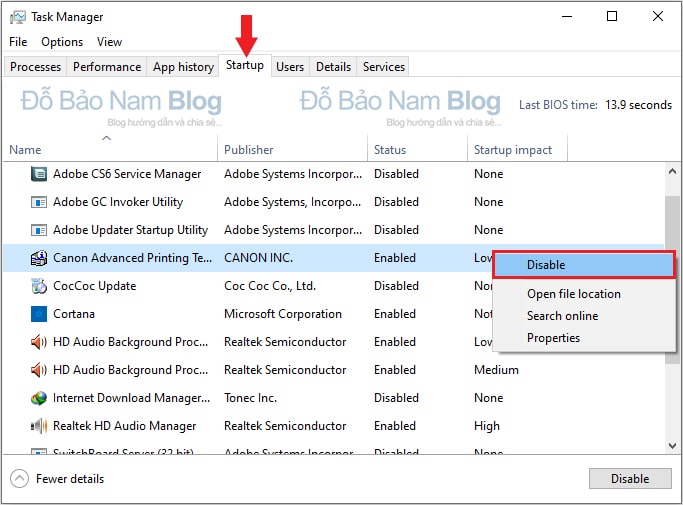Choose Properties in the context menu
This screenshot has width=683, height=505.
[x=553, y=338]
